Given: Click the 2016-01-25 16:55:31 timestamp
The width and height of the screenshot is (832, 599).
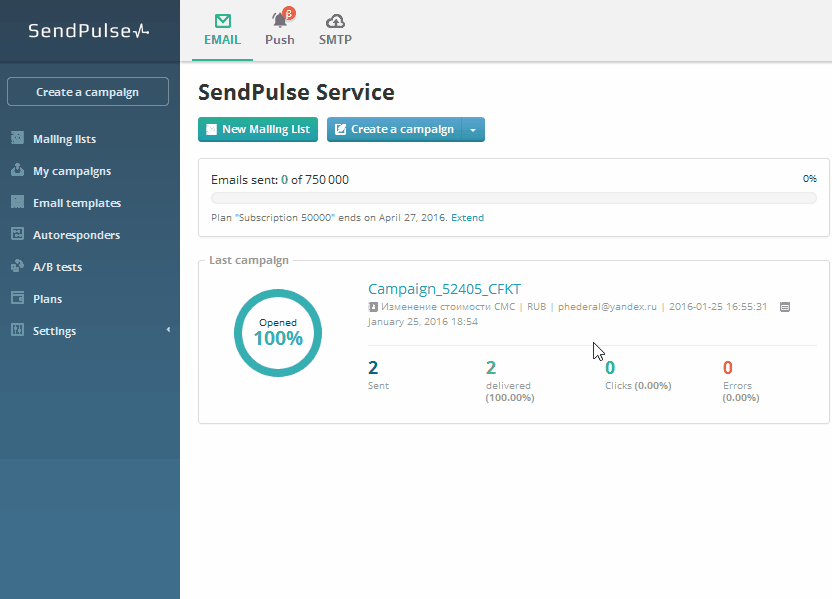Looking at the screenshot, I should [718, 307].
